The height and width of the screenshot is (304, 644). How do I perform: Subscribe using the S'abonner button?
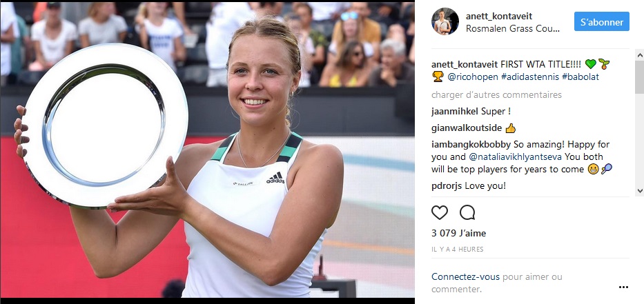tap(602, 21)
